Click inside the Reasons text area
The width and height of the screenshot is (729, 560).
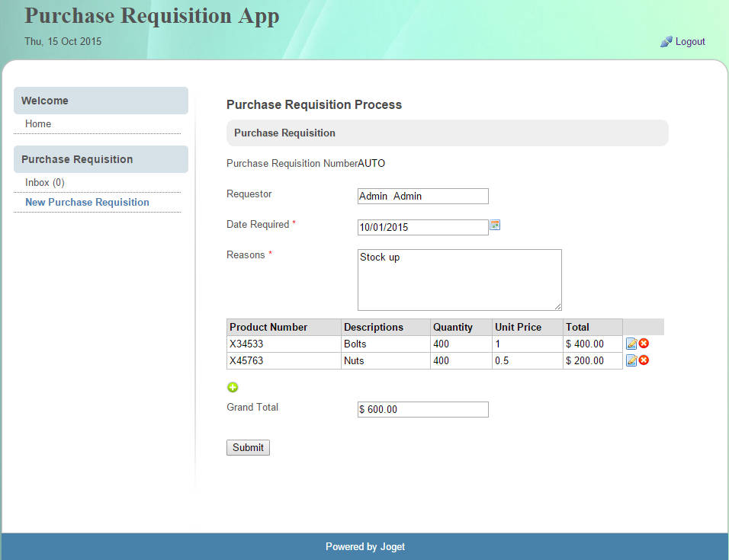[x=459, y=280]
